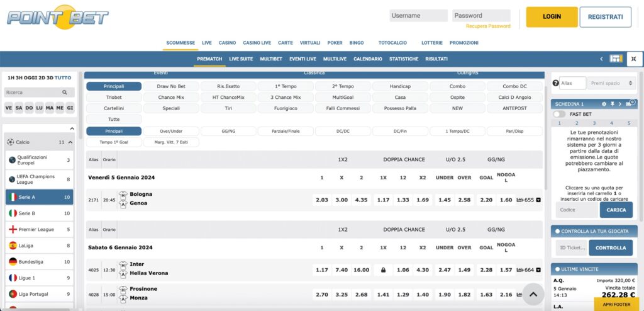Click the German flag beside Bundesliga
The width and height of the screenshot is (644, 311).
coord(13,262)
